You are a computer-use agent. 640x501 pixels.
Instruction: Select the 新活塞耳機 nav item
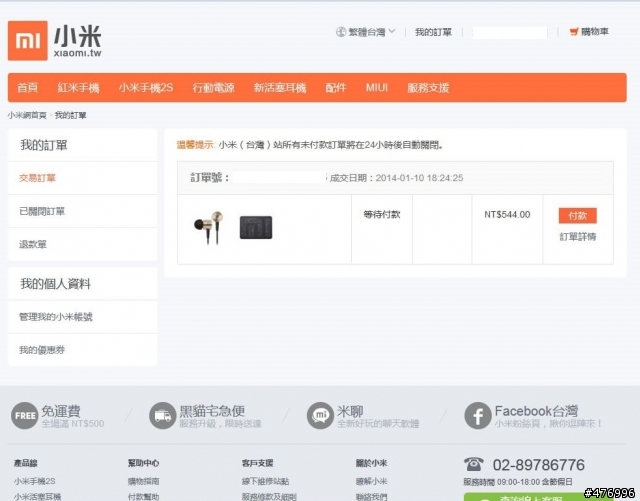pyautogui.click(x=280, y=88)
